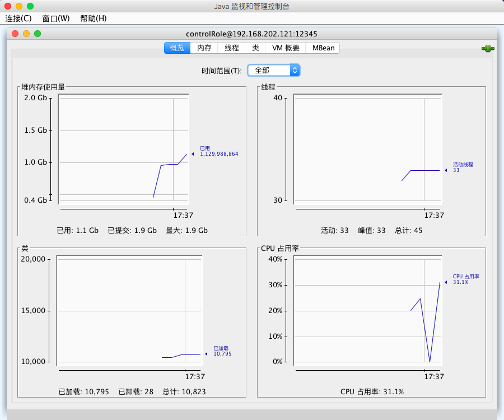The height and width of the screenshot is (420, 504).
Task: Open the 连接(C) menu
Action: [x=18, y=18]
